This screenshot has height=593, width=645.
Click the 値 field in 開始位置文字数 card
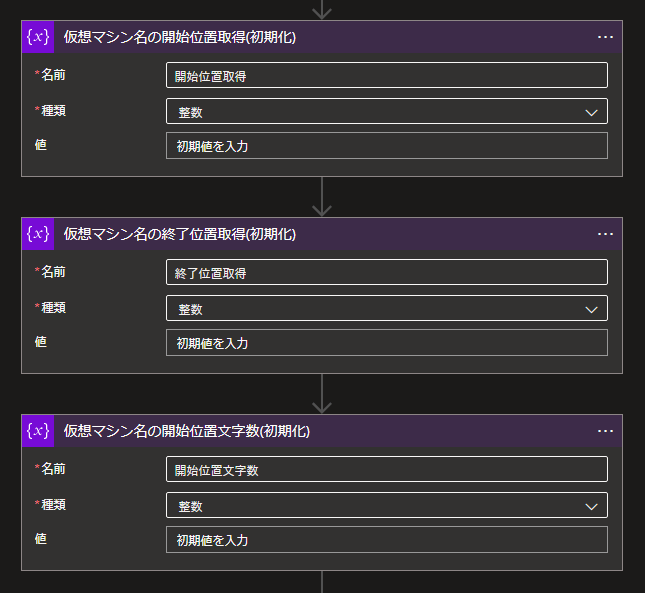coord(387,540)
